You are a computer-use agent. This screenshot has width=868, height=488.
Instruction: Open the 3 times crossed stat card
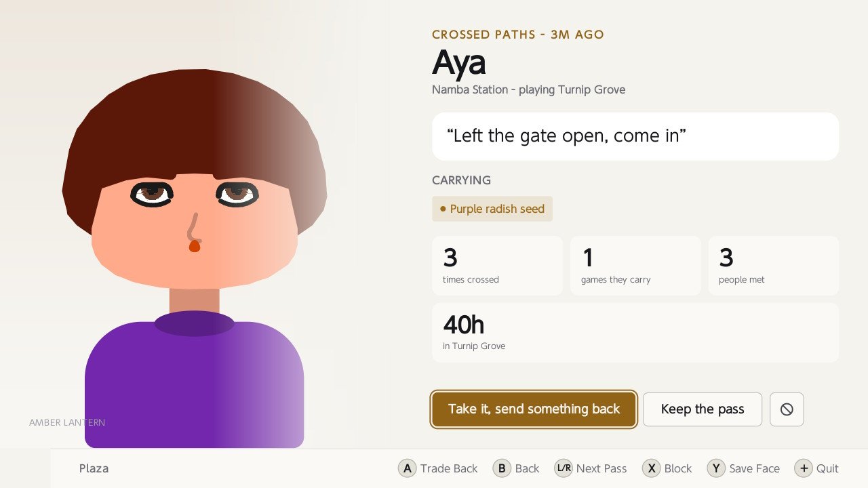point(497,266)
